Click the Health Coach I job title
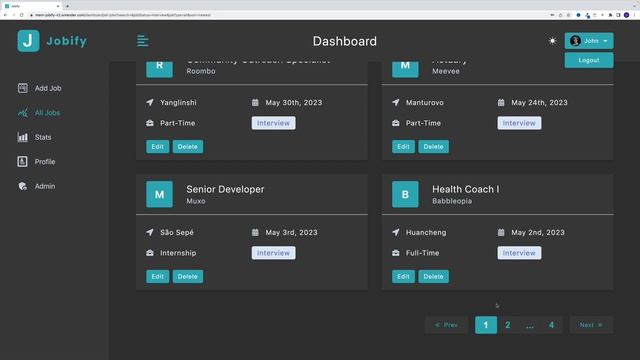640x360 pixels. tap(466, 189)
